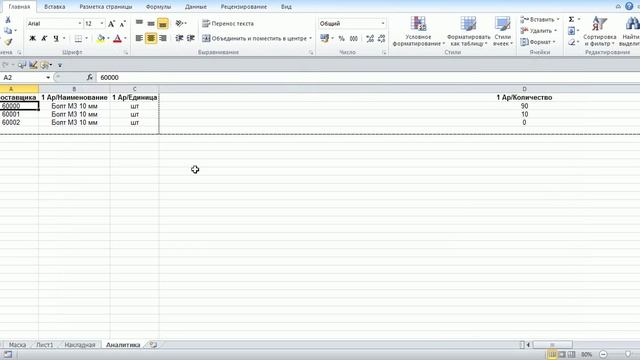The image size is (640, 360).
Task: Switch to page layout view icon
Action: (562, 354)
